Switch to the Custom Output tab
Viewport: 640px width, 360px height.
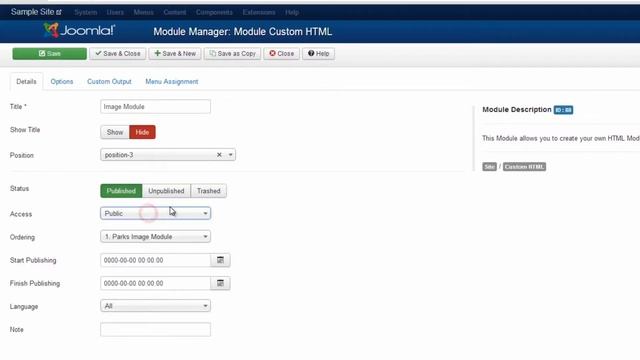pyautogui.click(x=109, y=82)
